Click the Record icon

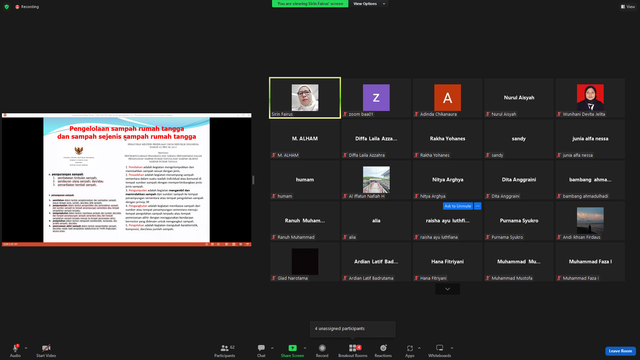point(322,348)
